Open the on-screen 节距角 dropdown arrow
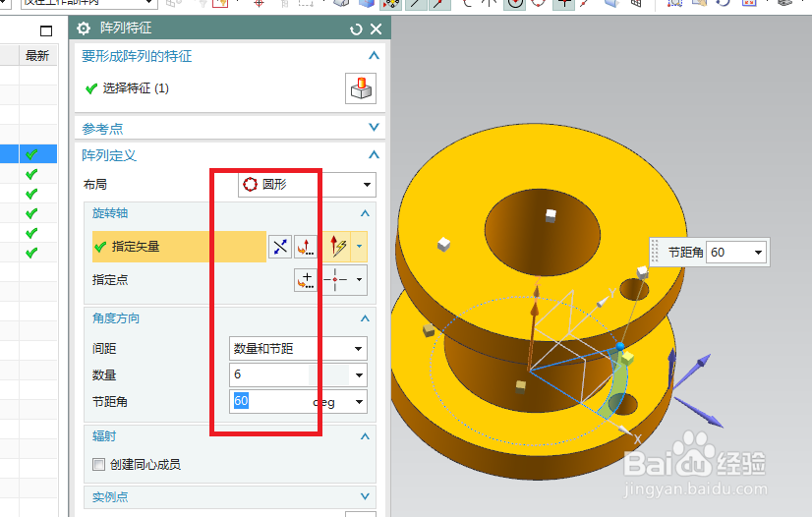Image resolution: width=812 pixels, height=517 pixels. pos(758,253)
